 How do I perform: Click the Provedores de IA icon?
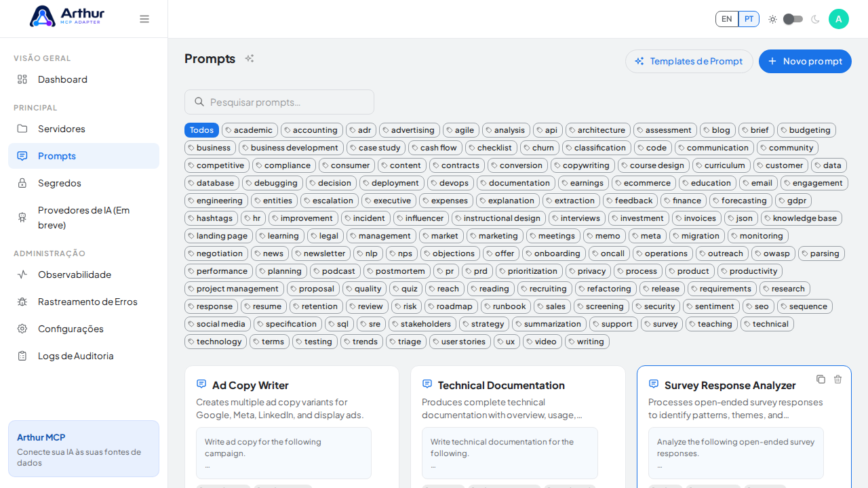22,218
